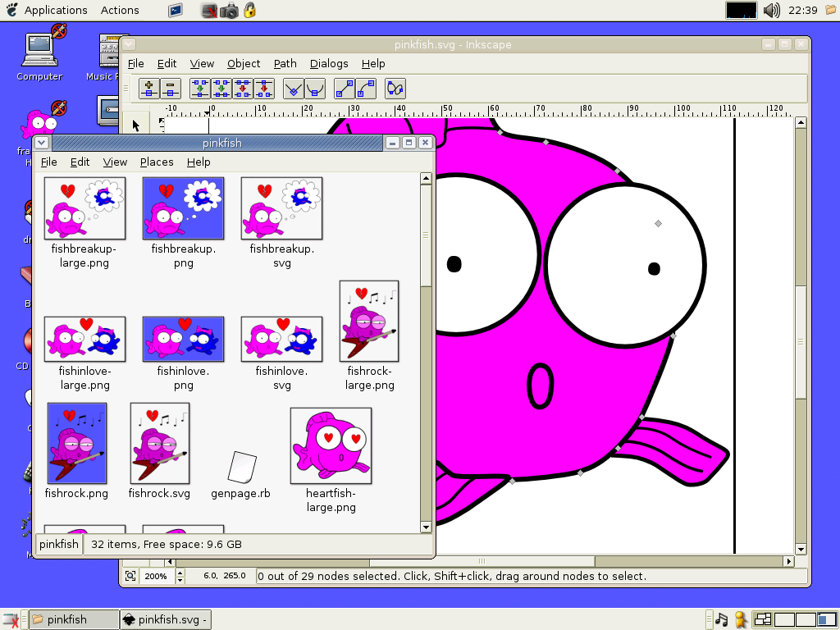Click the Object to path icon

(395, 89)
